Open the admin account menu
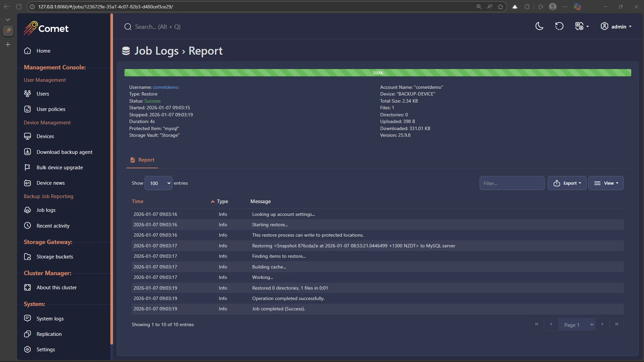The height and width of the screenshot is (362, 644). point(616,26)
